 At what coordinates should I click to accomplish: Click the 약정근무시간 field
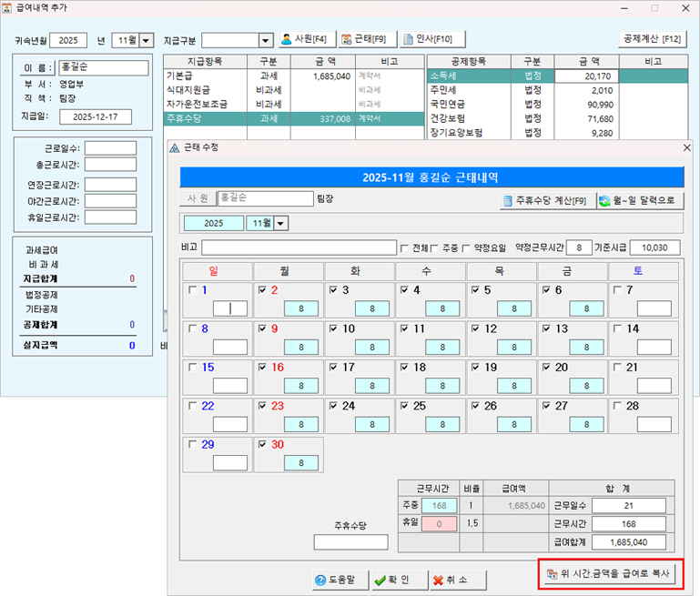(x=579, y=247)
